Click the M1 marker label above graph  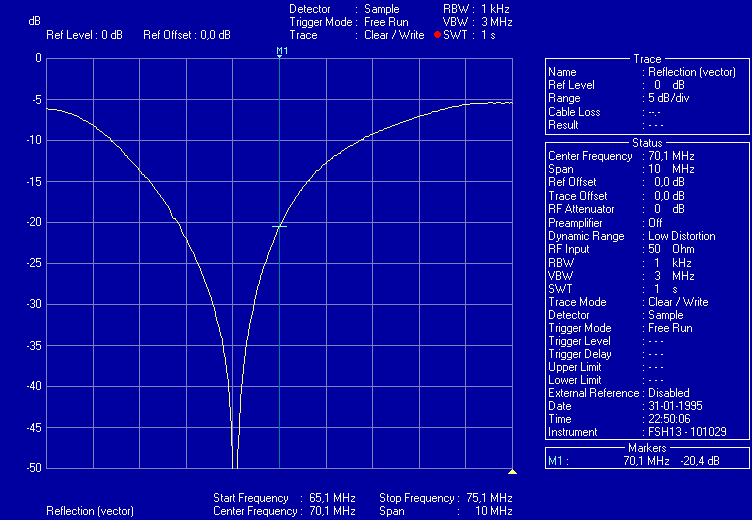282,50
